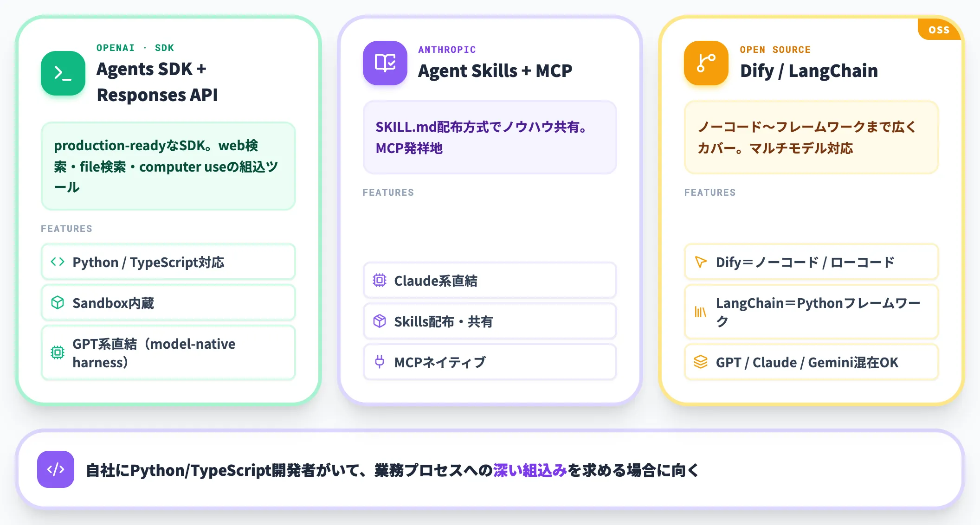Click the code brackets icon beside Python / TypeScript

(58, 262)
